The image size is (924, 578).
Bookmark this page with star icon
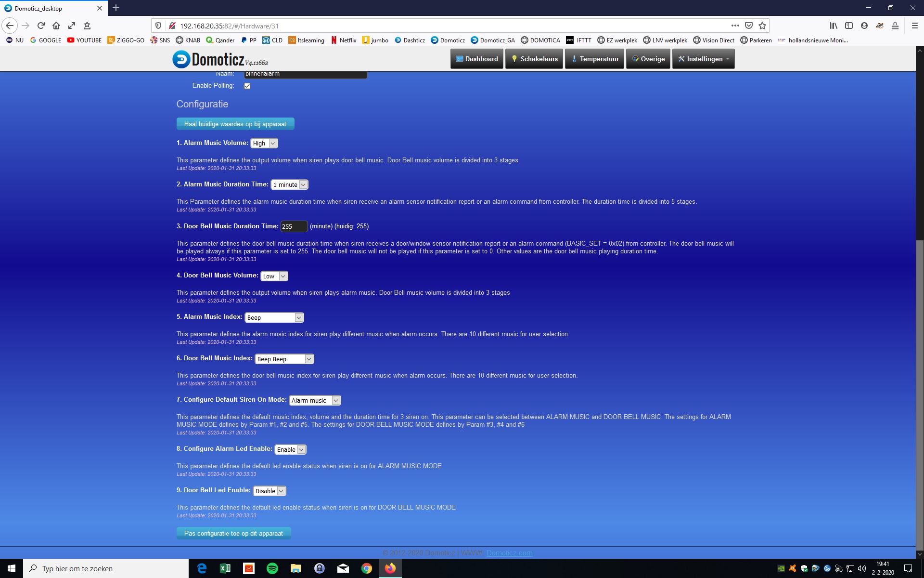[x=762, y=26]
